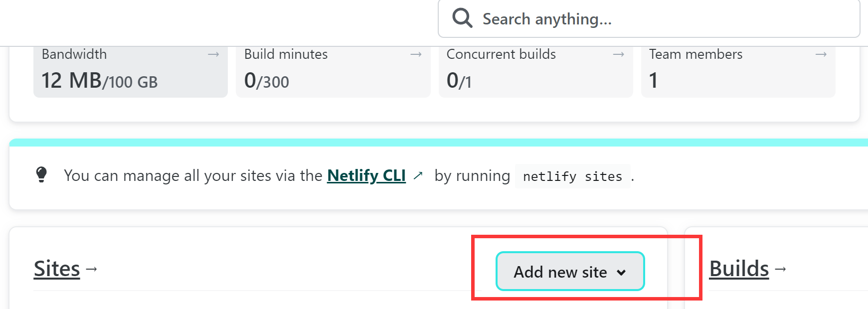Expand the Add new site chevron

coord(621,273)
